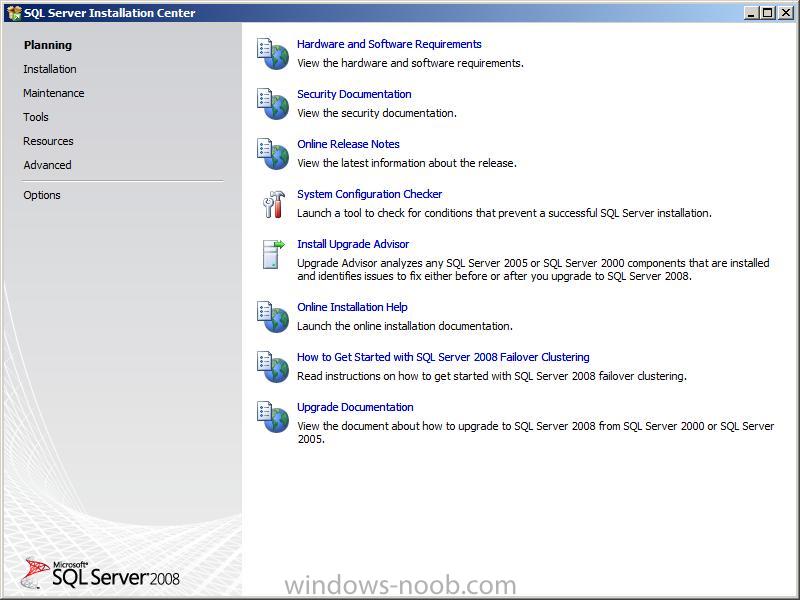The image size is (800, 600).
Task: Maximize the SQL Server Installation Center window
Action: 767,13
